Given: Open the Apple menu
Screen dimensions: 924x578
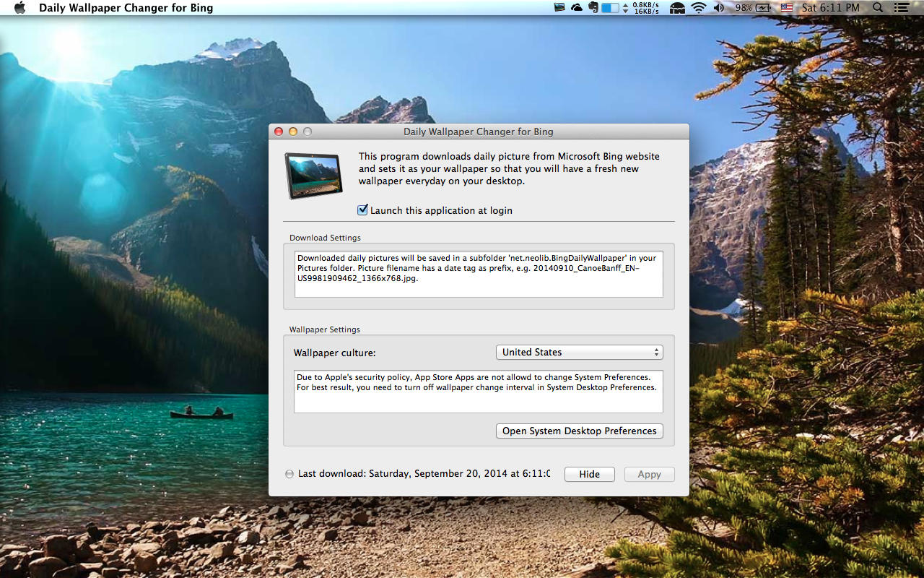Looking at the screenshot, I should [19, 8].
